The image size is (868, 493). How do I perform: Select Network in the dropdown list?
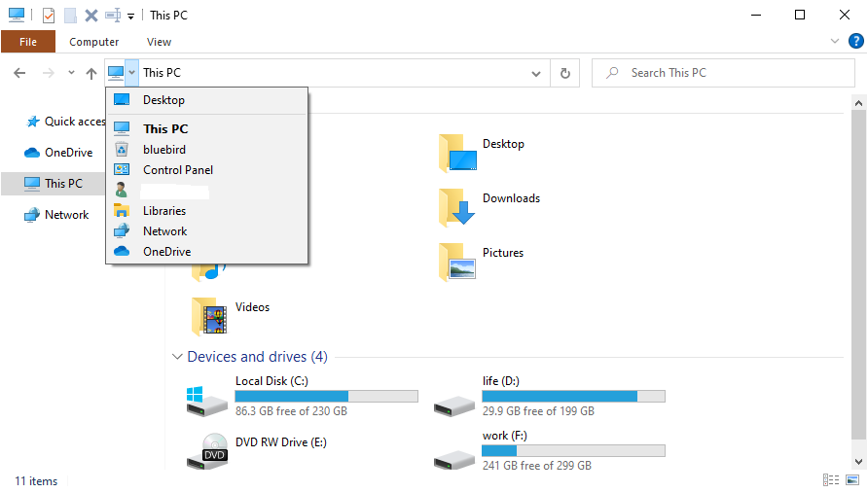pyautogui.click(x=207, y=231)
